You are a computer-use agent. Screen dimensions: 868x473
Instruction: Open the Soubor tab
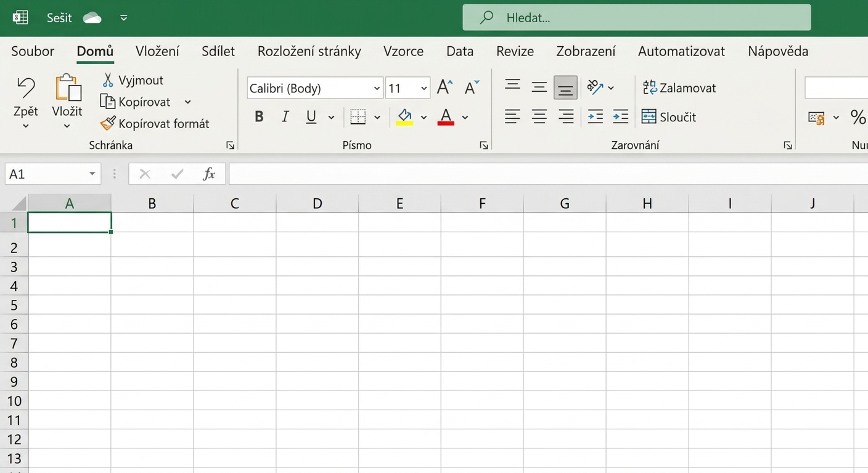pyautogui.click(x=33, y=51)
